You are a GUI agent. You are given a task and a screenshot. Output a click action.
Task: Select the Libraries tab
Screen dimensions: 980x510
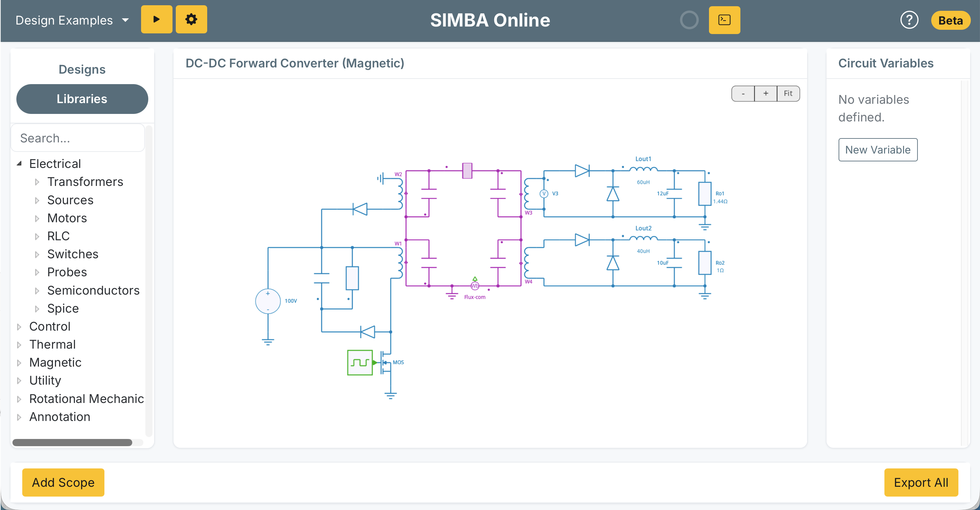click(82, 99)
